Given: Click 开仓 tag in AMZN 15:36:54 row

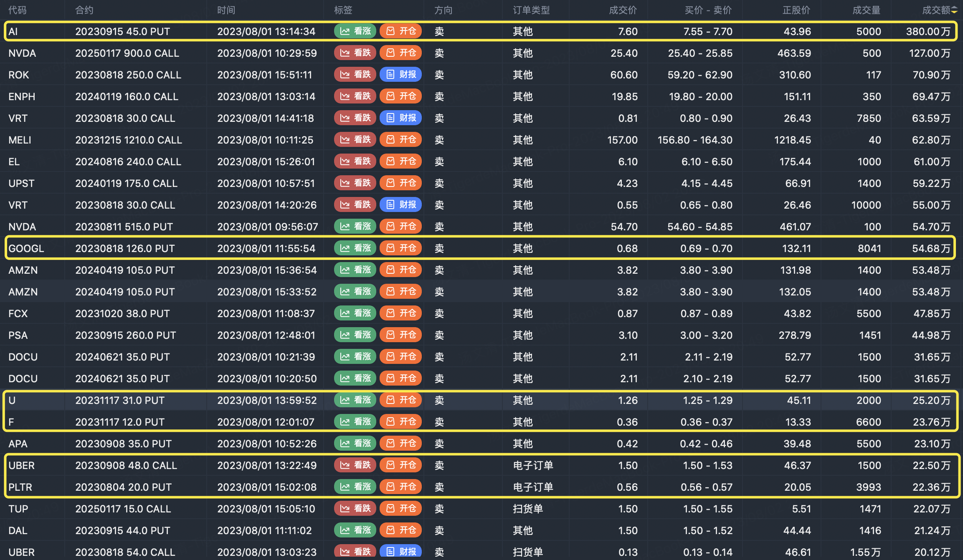Looking at the screenshot, I should [400, 270].
